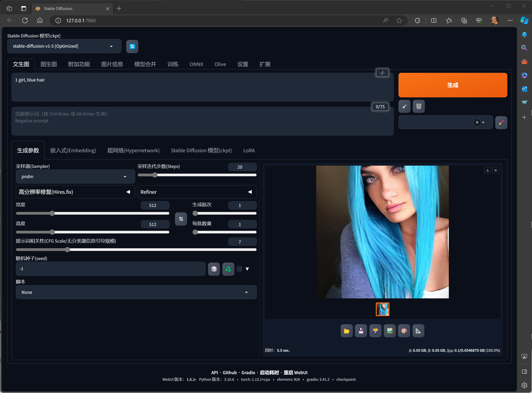Open the output folder icon
Image resolution: width=532 pixels, height=393 pixels.
click(x=346, y=331)
